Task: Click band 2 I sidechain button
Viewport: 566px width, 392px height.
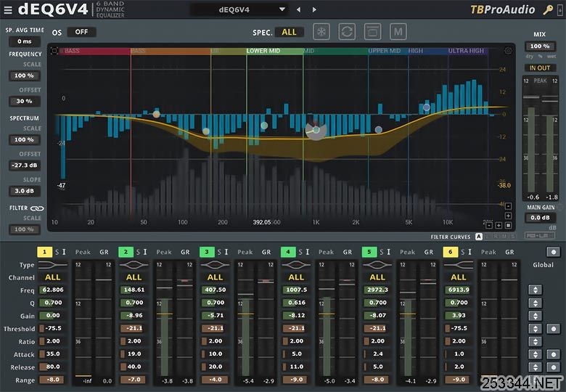Action: (x=145, y=252)
